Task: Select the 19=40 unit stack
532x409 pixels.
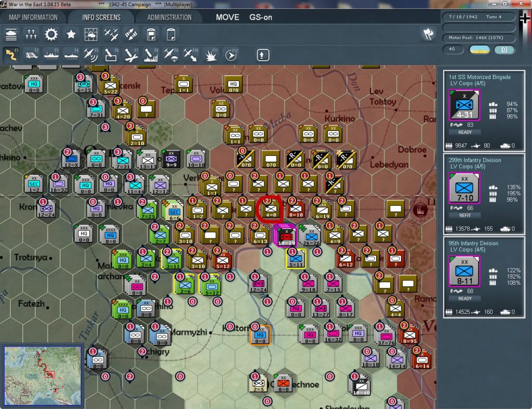Action: [361, 386]
